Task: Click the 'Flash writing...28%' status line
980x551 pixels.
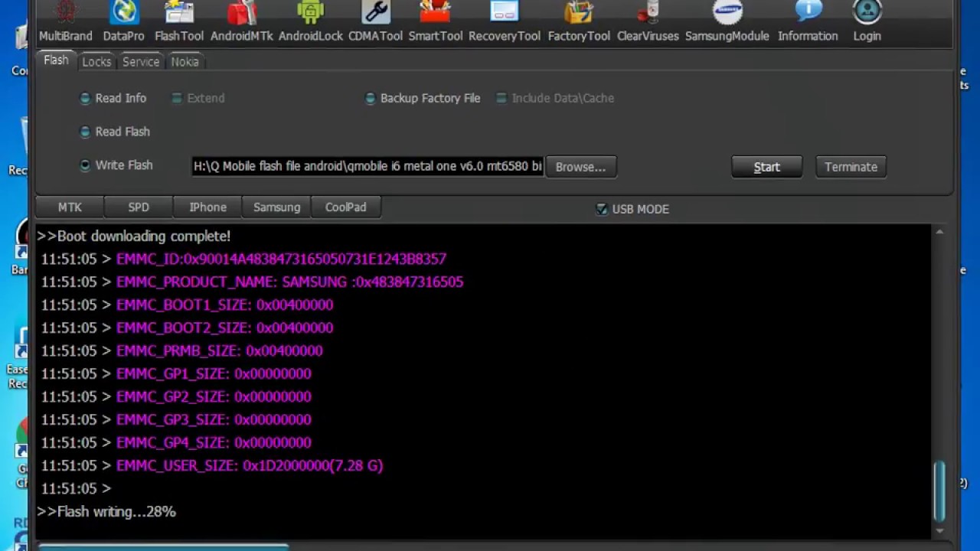Action: pos(106,511)
